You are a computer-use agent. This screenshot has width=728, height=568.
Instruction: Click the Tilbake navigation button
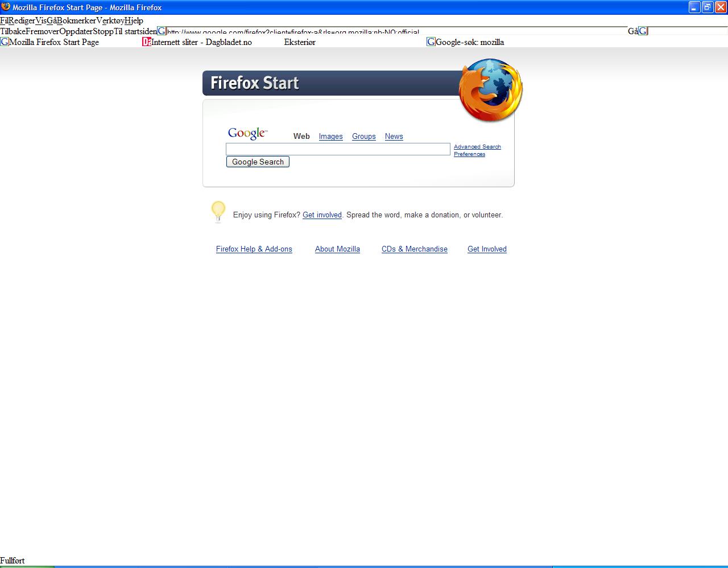point(13,31)
